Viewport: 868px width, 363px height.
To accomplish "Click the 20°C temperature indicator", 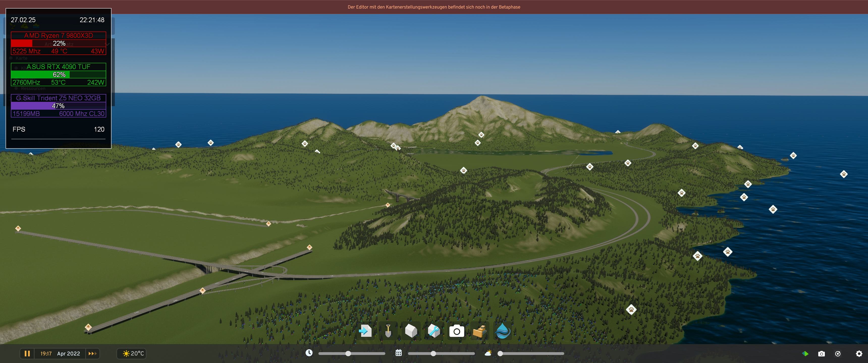I will pos(133,354).
